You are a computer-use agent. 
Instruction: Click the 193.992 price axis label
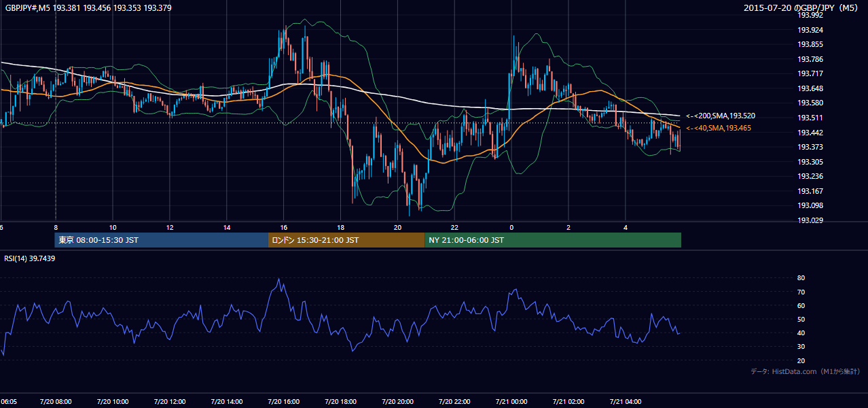pyautogui.click(x=810, y=15)
